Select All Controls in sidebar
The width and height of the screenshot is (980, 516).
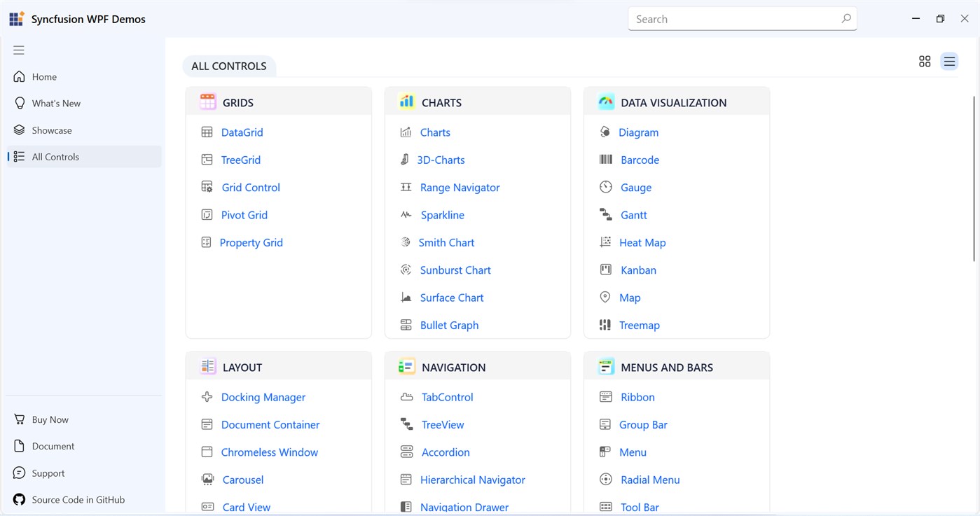[84, 157]
